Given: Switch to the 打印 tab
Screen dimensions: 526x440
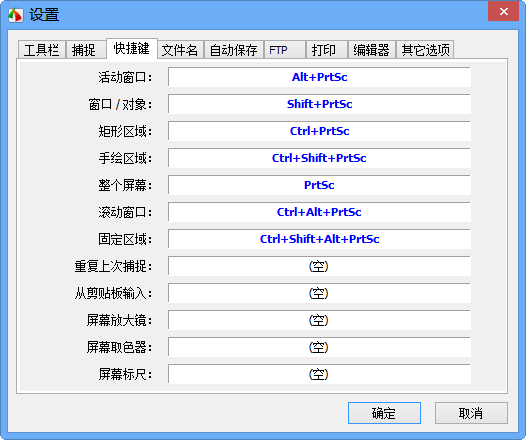Looking at the screenshot, I should (327, 50).
